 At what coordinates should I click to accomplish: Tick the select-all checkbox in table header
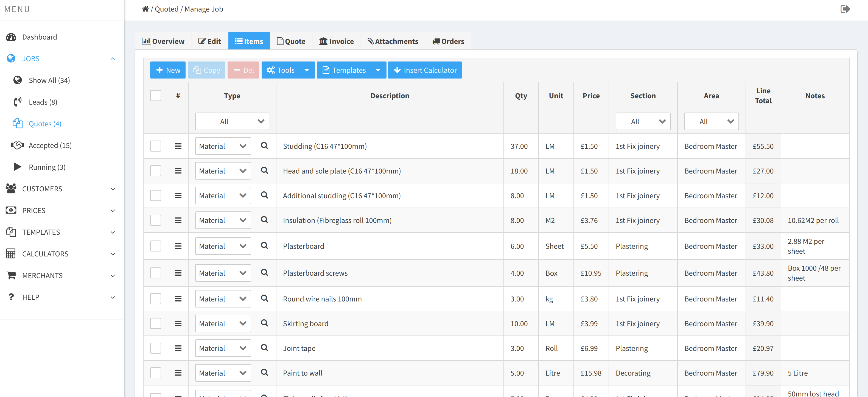pyautogui.click(x=155, y=96)
